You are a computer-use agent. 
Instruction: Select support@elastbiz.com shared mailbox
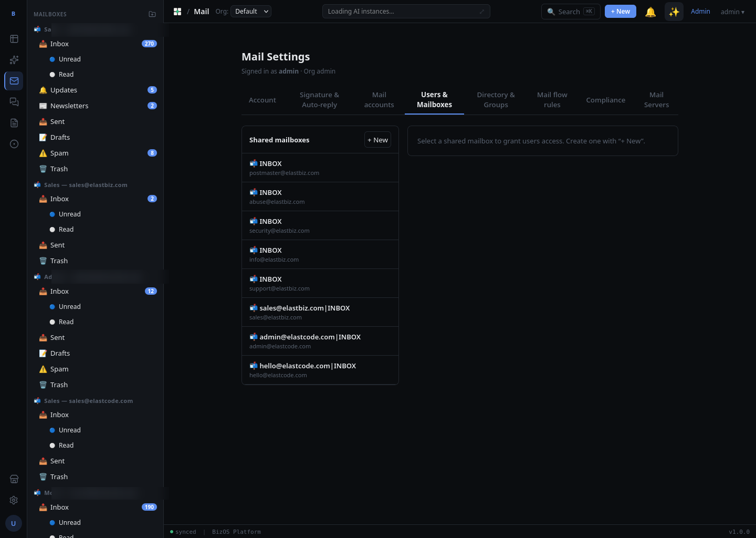[320, 283]
